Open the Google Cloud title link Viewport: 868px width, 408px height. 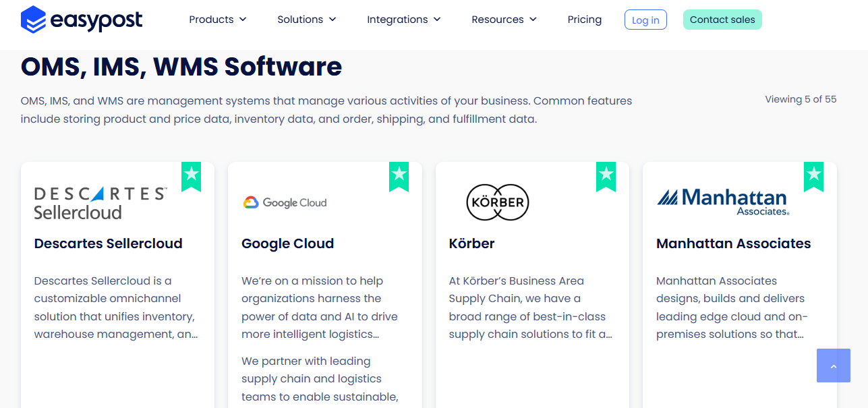tap(288, 243)
